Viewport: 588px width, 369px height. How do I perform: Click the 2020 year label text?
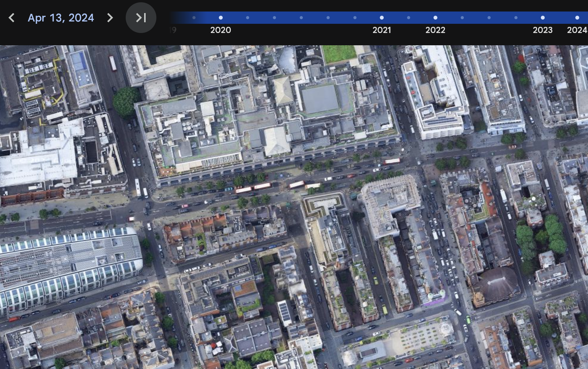tap(221, 30)
